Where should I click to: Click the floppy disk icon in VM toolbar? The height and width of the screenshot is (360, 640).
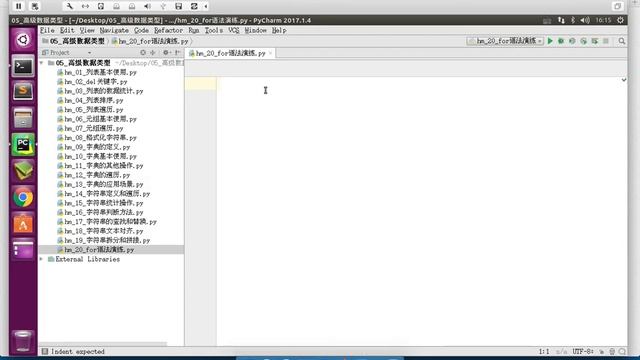tap(178, 6)
